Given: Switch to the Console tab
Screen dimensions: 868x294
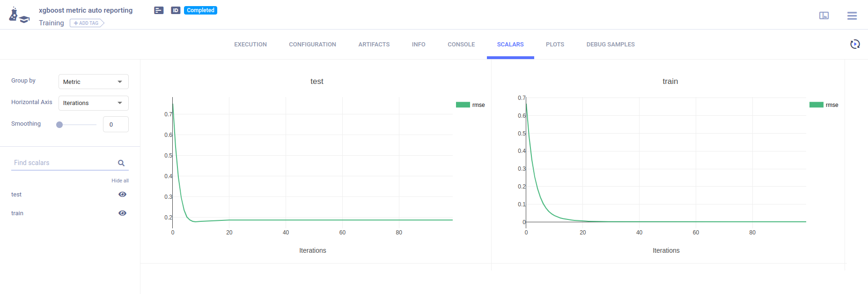Looking at the screenshot, I should click(461, 45).
